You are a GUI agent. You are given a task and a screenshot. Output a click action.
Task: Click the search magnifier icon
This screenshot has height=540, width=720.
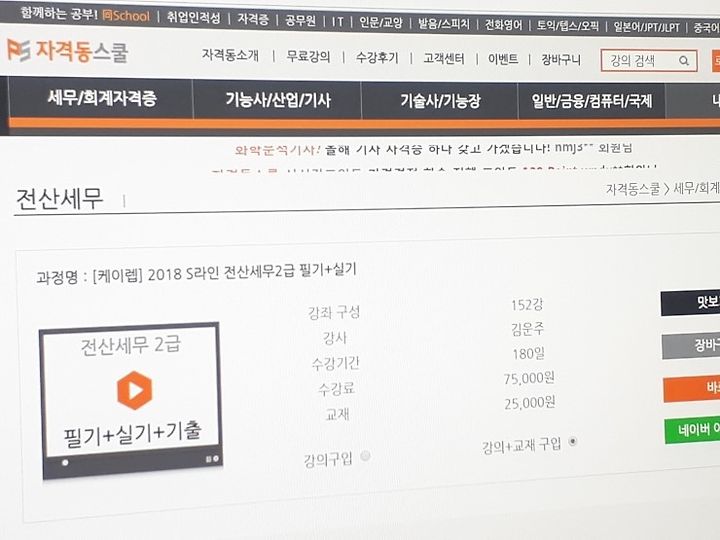(x=684, y=61)
